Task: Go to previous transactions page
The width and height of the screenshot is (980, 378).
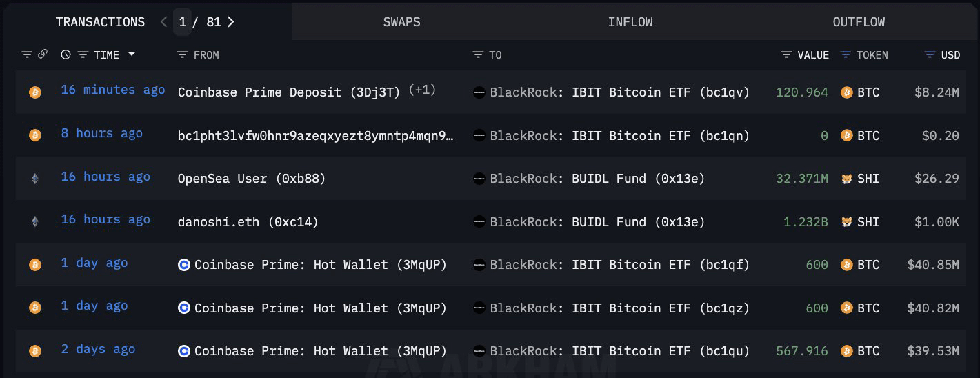Action: tap(163, 22)
